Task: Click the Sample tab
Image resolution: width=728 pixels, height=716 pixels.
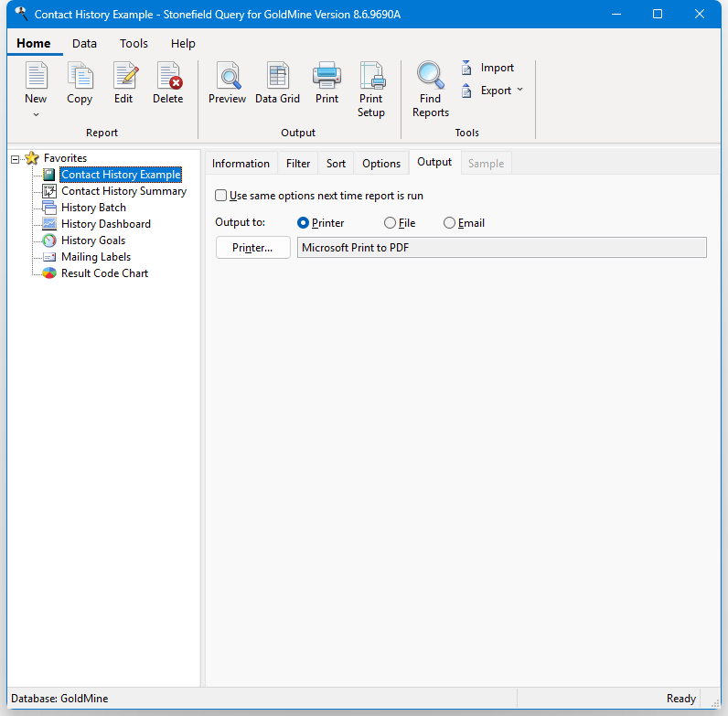Action: [487, 164]
